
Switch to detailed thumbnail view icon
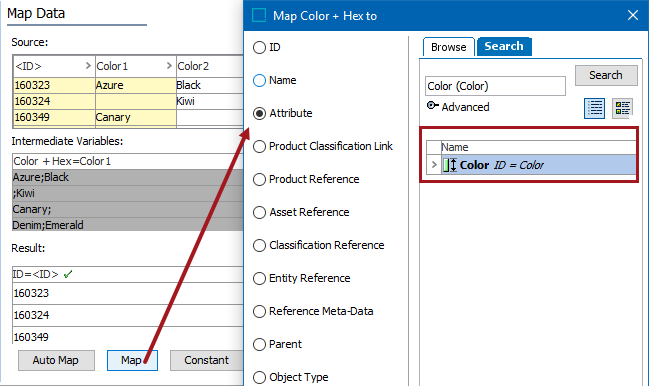(x=623, y=108)
